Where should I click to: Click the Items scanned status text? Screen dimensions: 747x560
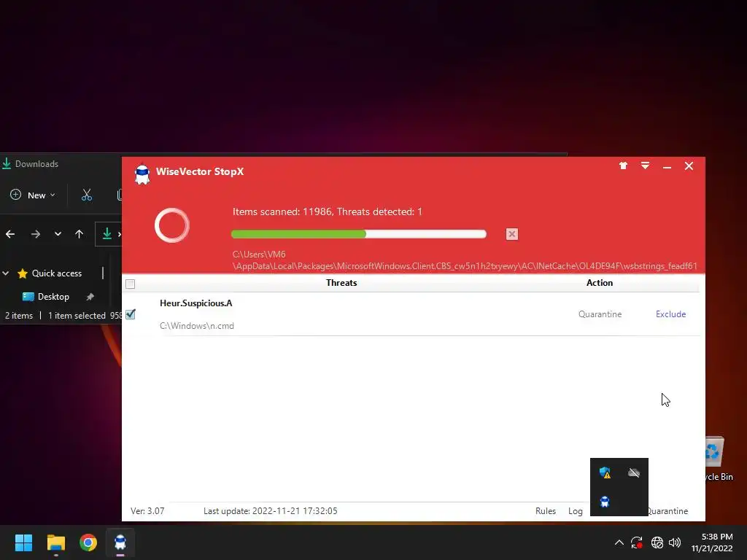coord(328,212)
